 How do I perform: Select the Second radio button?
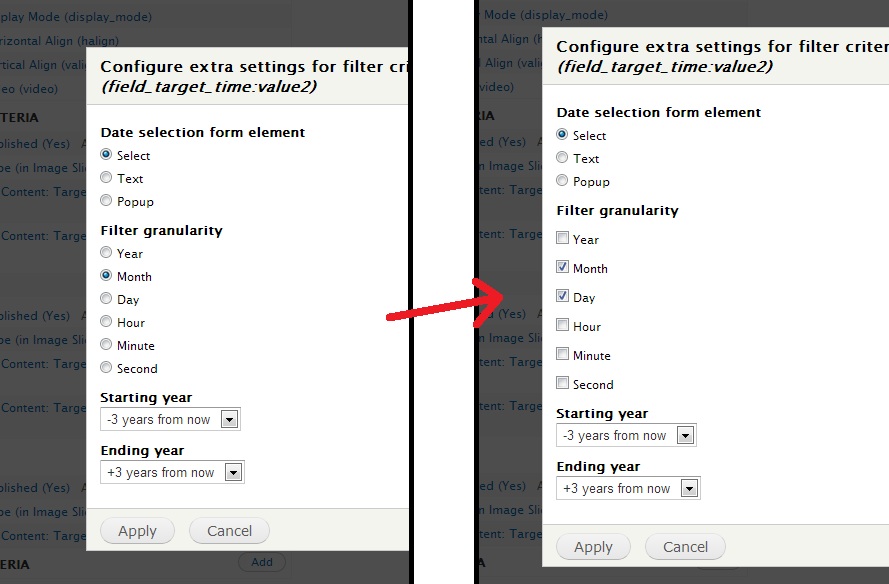pos(106,367)
